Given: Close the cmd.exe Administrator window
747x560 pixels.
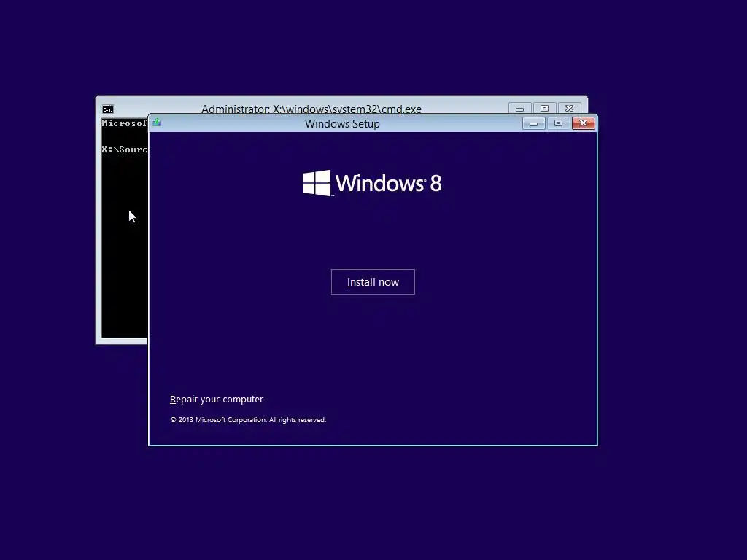Looking at the screenshot, I should [569, 109].
